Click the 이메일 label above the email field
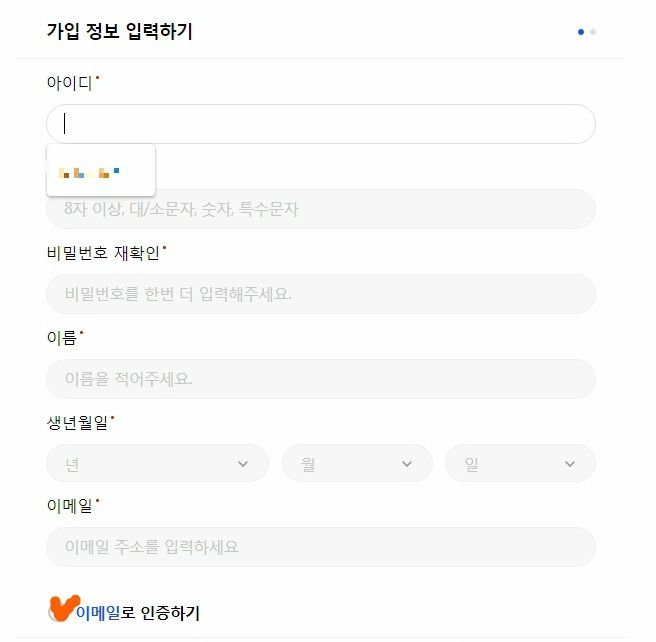This screenshot has height=642, width=656. pyautogui.click(x=69, y=506)
